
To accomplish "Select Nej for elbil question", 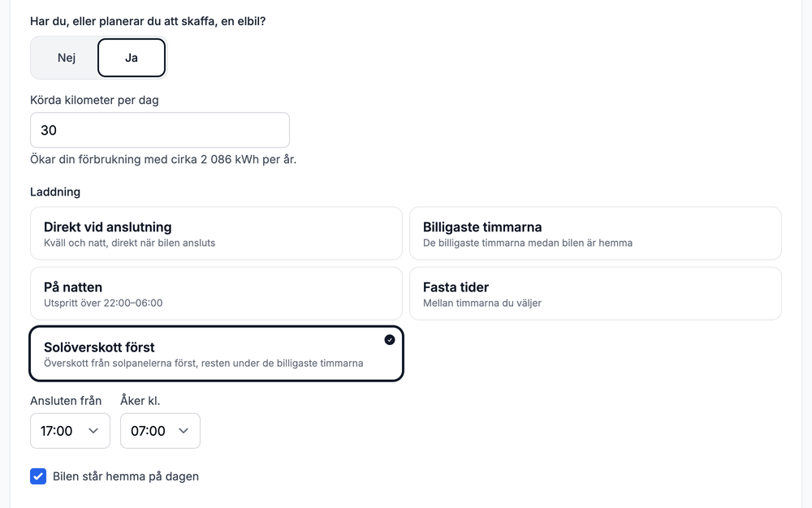I will [67, 58].
